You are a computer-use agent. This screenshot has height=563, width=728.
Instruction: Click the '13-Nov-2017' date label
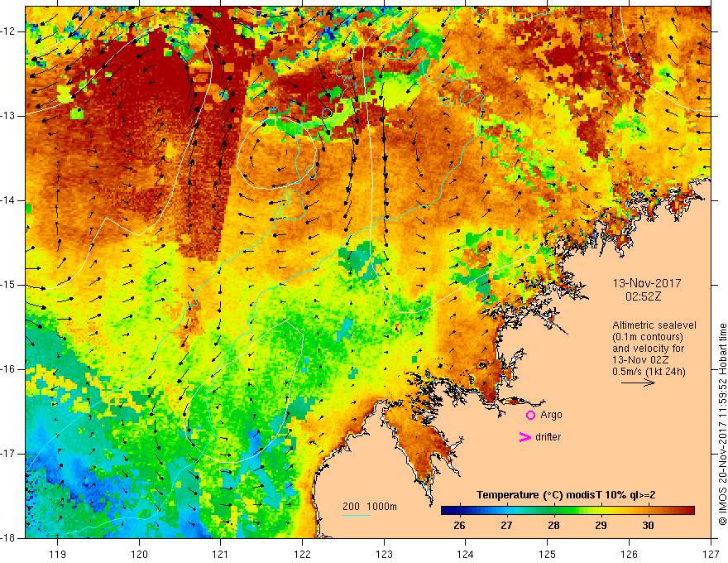pos(647,283)
